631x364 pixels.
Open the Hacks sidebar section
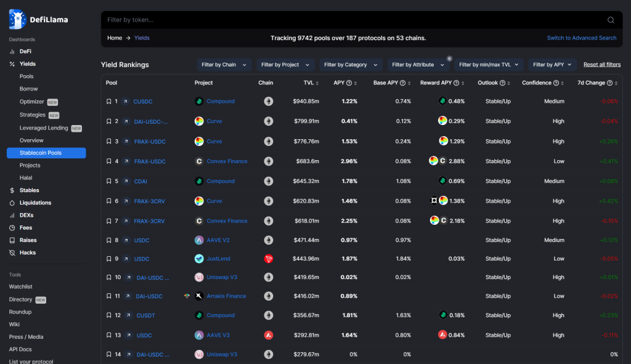(27, 253)
